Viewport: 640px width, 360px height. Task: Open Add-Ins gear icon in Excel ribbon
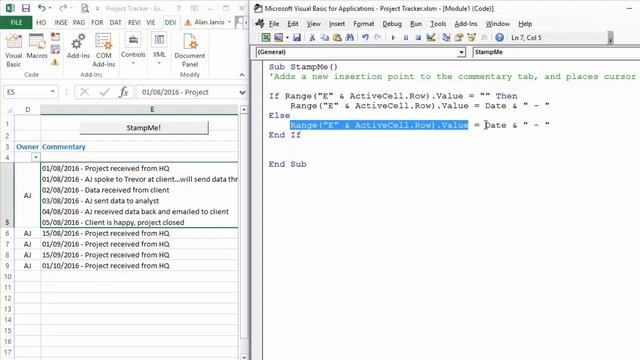click(78, 47)
